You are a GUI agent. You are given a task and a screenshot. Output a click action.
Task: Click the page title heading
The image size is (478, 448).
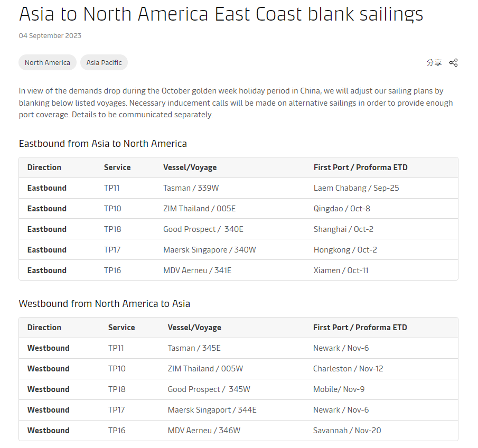(221, 14)
